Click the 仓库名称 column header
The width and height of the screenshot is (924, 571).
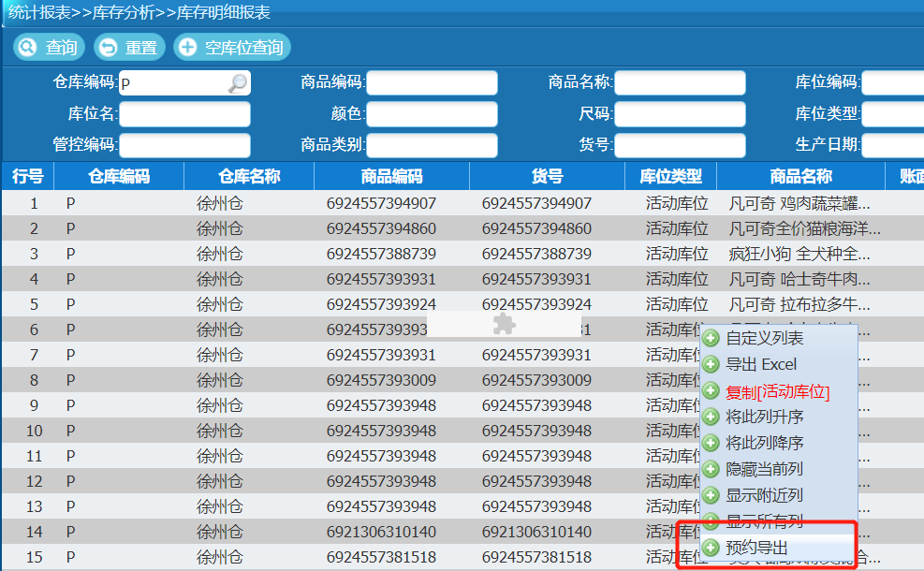click(x=249, y=176)
